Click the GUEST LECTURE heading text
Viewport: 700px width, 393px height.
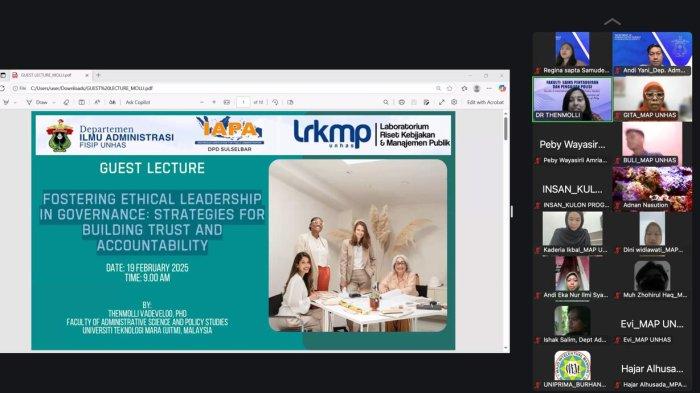pyautogui.click(x=152, y=168)
